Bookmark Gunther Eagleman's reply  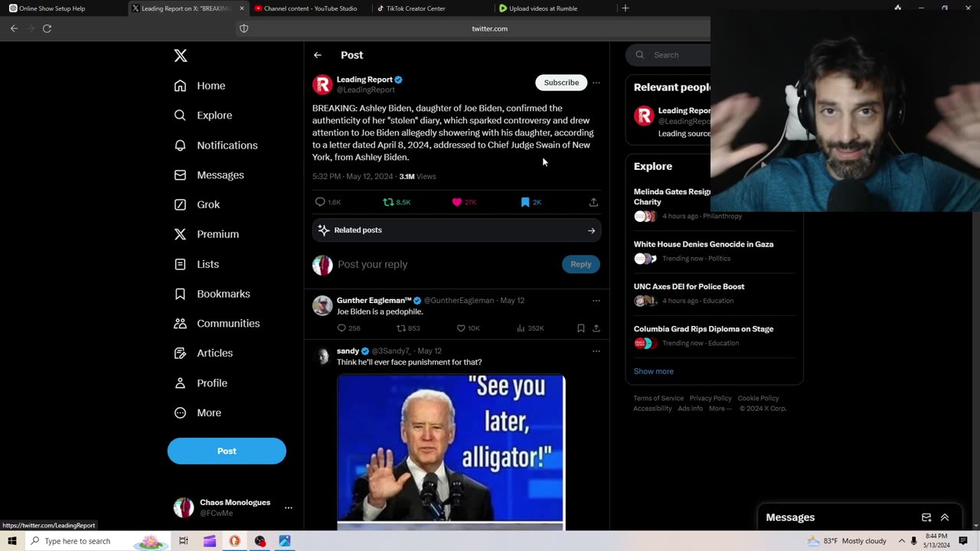pos(580,328)
